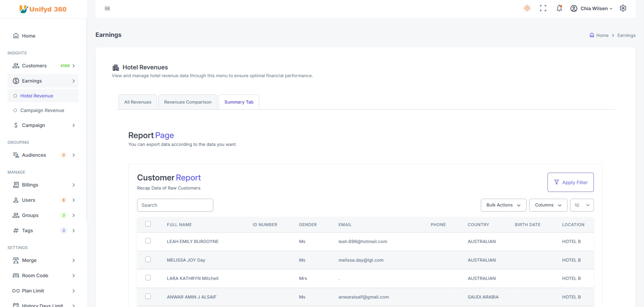This screenshot has height=307, width=644.
Task: Click the Home icon in sidebar
Action: 16,36
